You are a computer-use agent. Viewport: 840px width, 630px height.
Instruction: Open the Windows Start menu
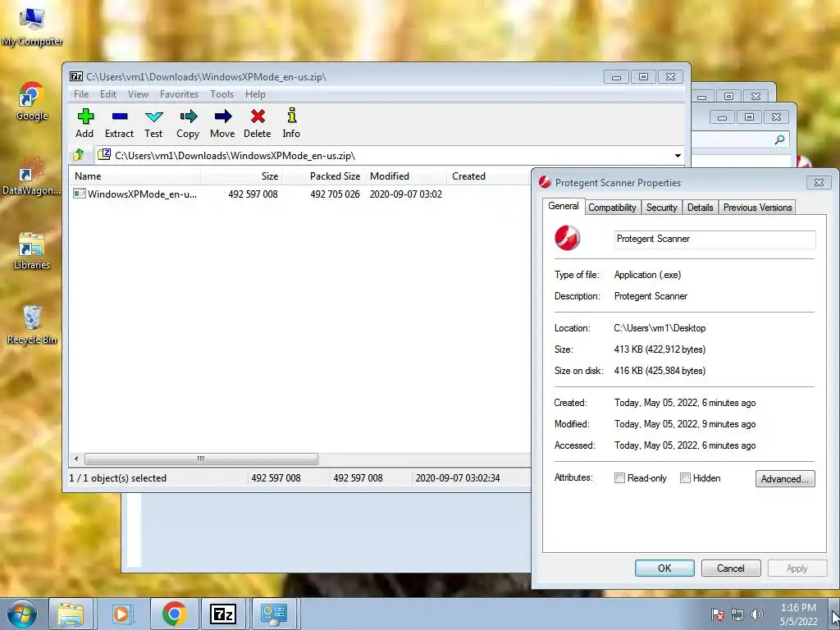[x=22, y=614]
